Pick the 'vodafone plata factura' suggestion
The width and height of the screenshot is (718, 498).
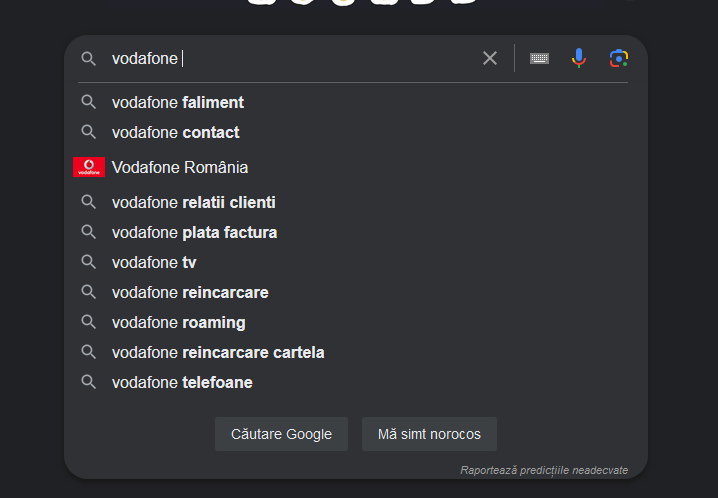coord(194,232)
